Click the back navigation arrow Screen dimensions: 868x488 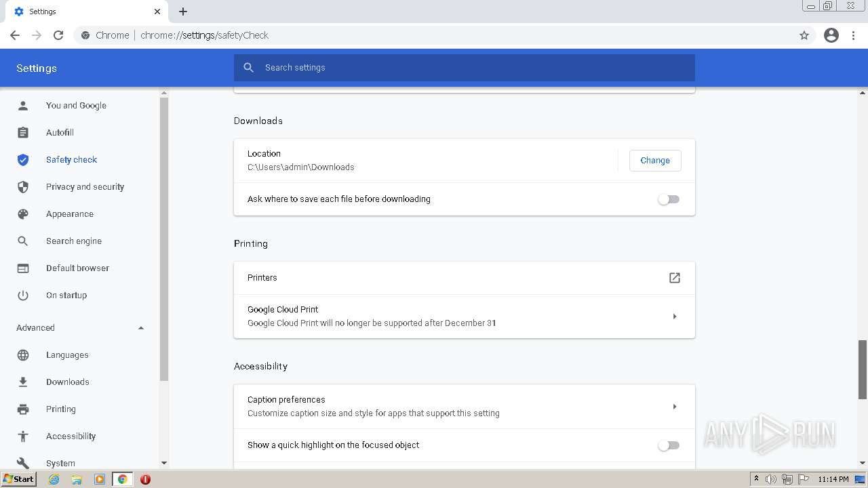point(15,35)
